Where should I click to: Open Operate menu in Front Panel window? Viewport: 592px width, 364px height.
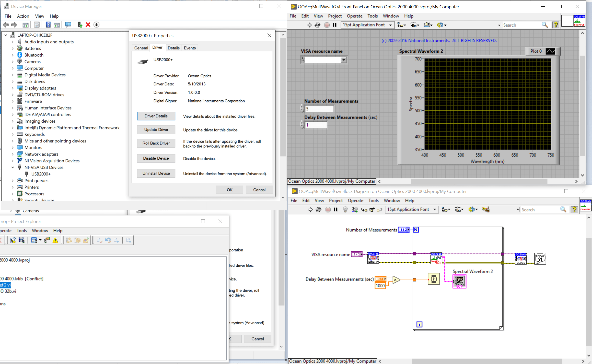tap(354, 16)
